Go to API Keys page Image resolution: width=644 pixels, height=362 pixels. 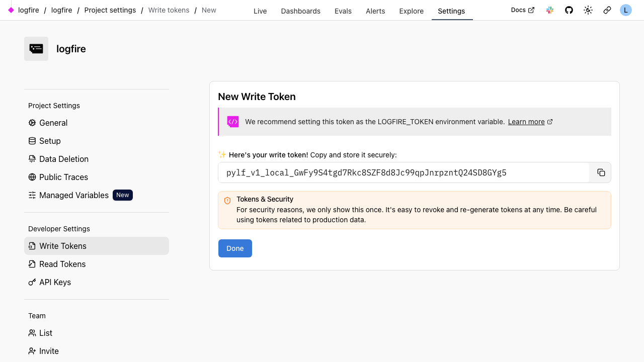[55, 282]
